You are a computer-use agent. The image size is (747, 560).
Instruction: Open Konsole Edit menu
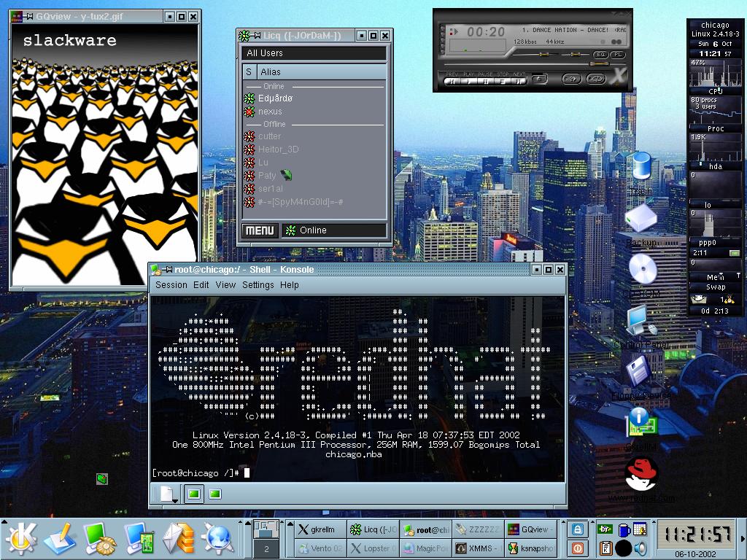201,285
